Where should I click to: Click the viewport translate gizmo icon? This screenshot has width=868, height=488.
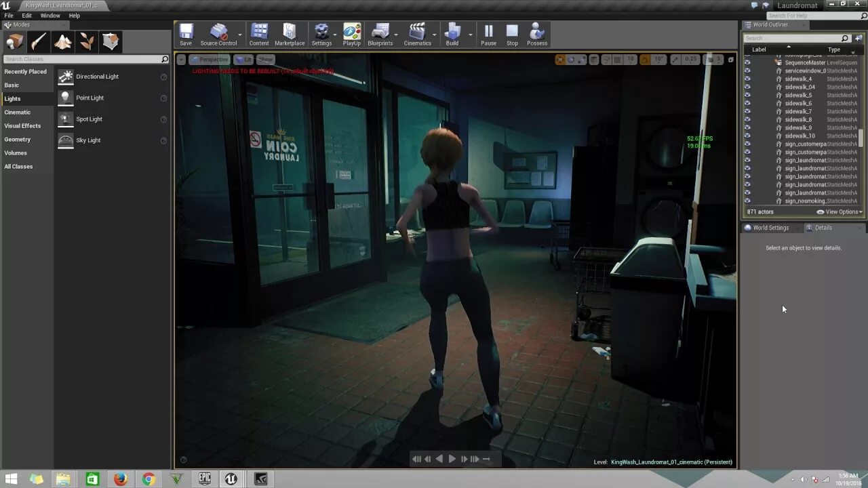point(560,60)
